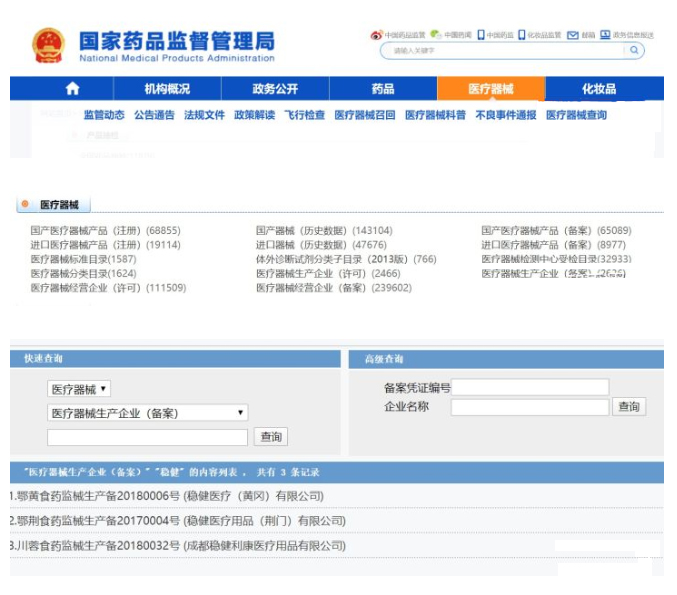Screen dimensions: 677x595
Task: Open 医疗器械召回 submenu link
Action: coord(365,115)
